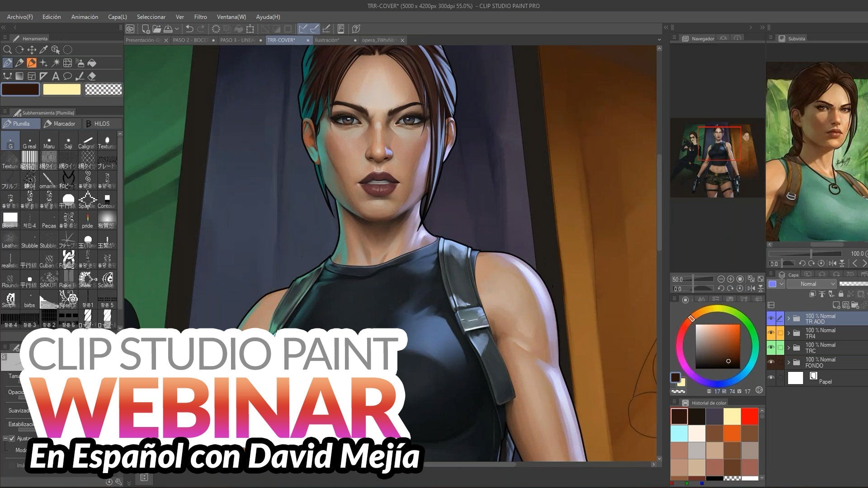The width and height of the screenshot is (868, 488).
Task: Click the Open file folder icon
Action: tap(157, 29)
